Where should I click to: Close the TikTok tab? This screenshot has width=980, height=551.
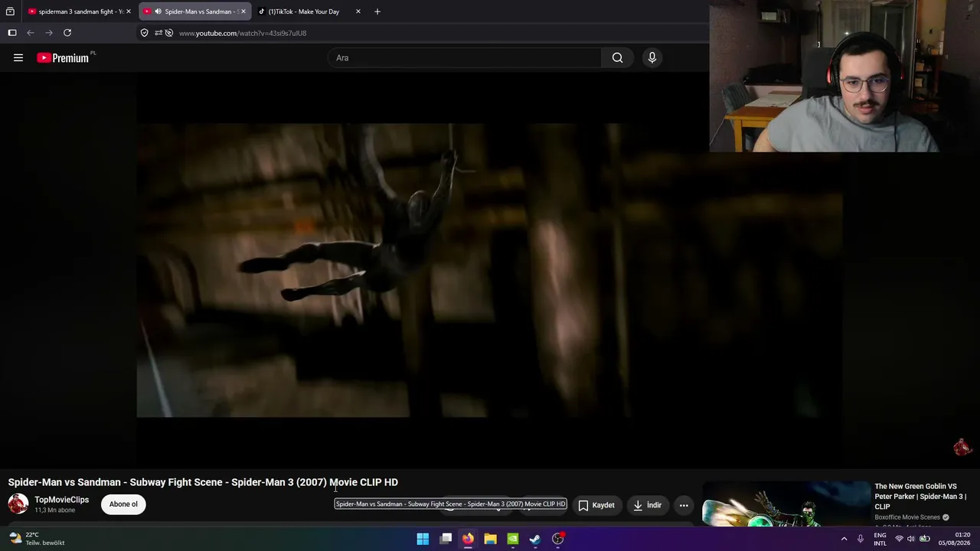[x=358, y=11]
